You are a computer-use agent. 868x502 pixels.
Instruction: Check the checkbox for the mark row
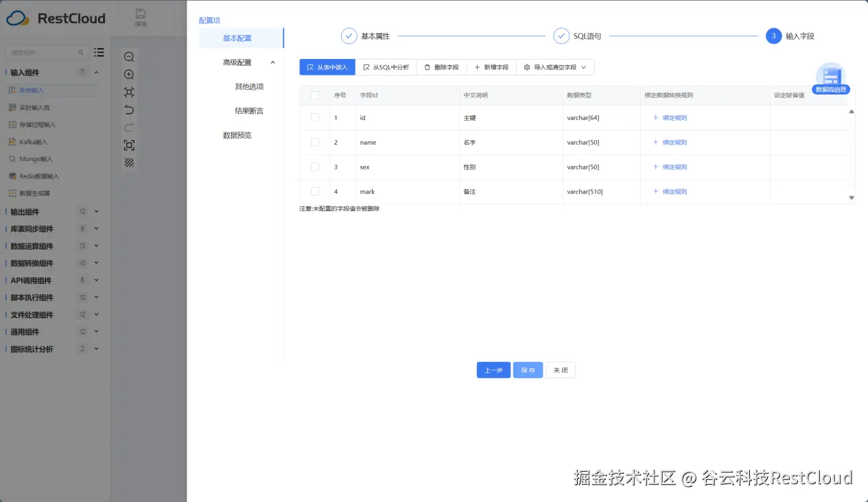pos(315,191)
